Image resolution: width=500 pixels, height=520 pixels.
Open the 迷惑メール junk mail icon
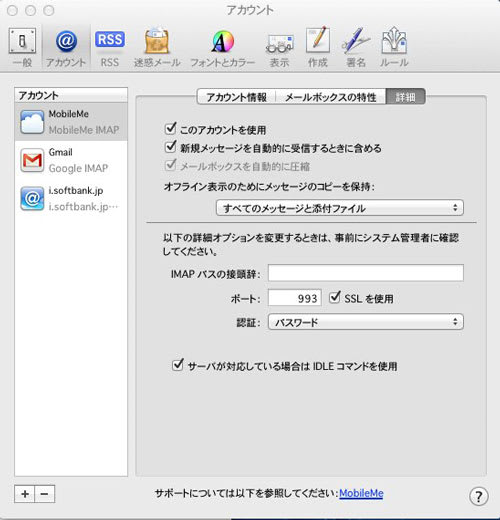157,47
